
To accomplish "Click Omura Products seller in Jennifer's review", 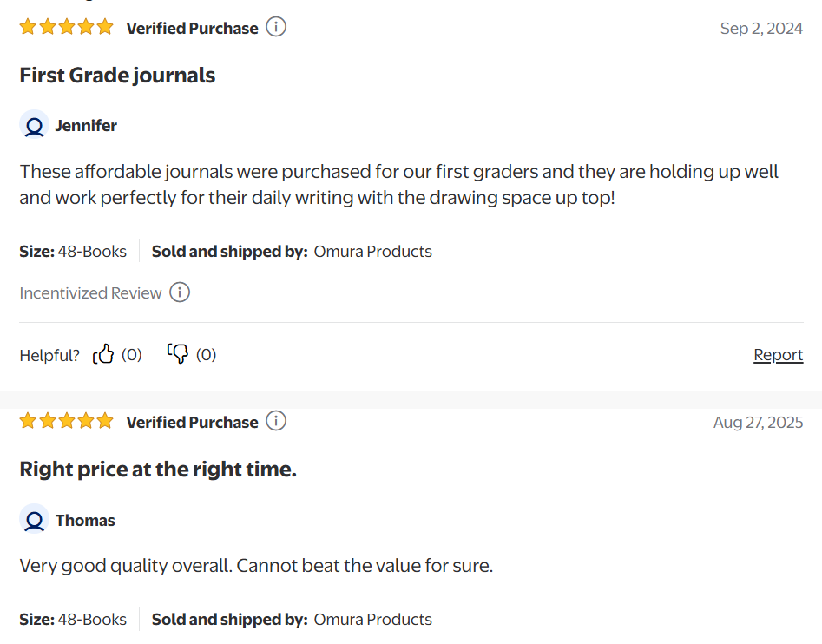I will [372, 252].
